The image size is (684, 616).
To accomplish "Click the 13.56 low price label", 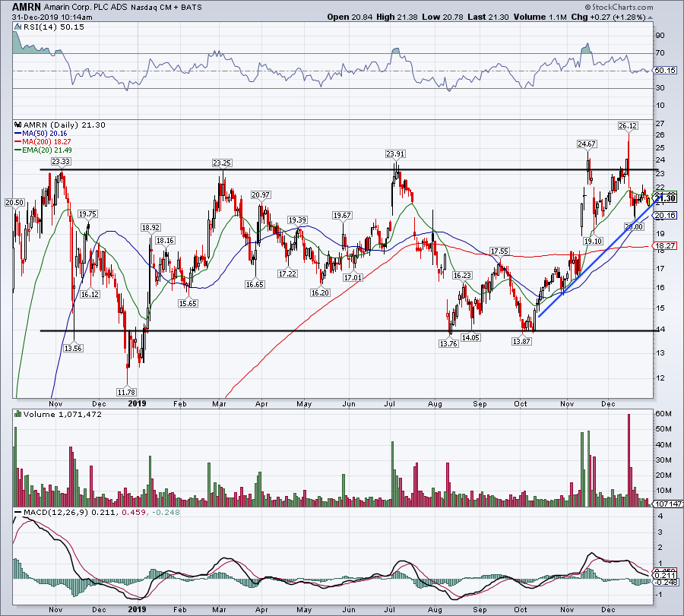I will (73, 348).
